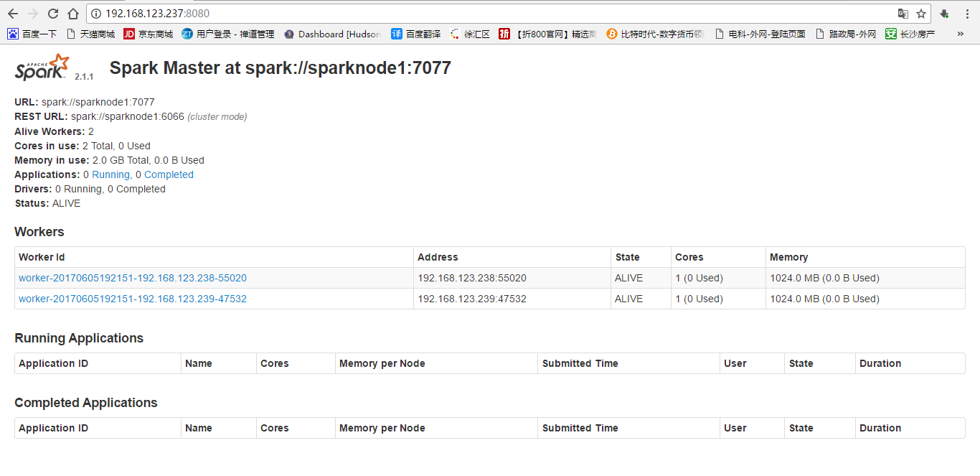
Task: Open the 折800官网 bookmark
Action: pos(547,34)
